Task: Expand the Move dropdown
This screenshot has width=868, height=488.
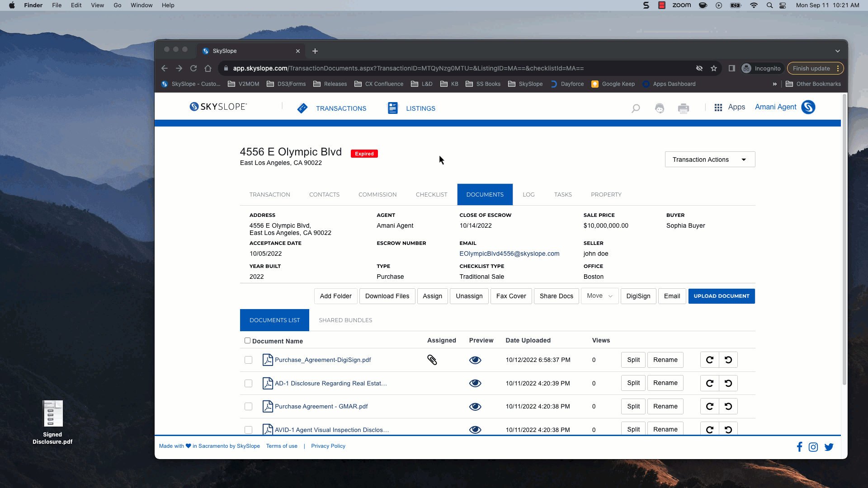Action: [599, 296]
